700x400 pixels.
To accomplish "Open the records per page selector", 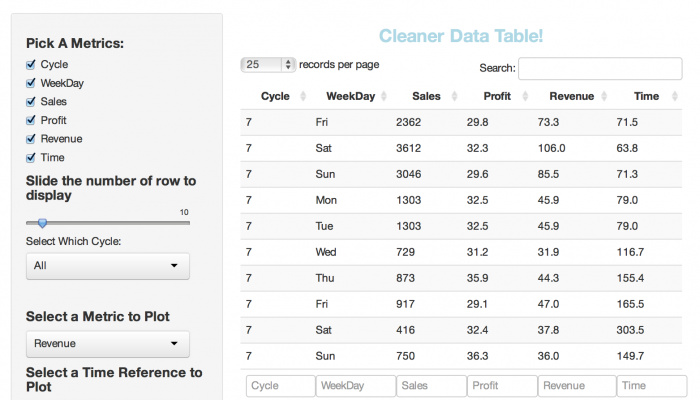I will click(x=268, y=64).
